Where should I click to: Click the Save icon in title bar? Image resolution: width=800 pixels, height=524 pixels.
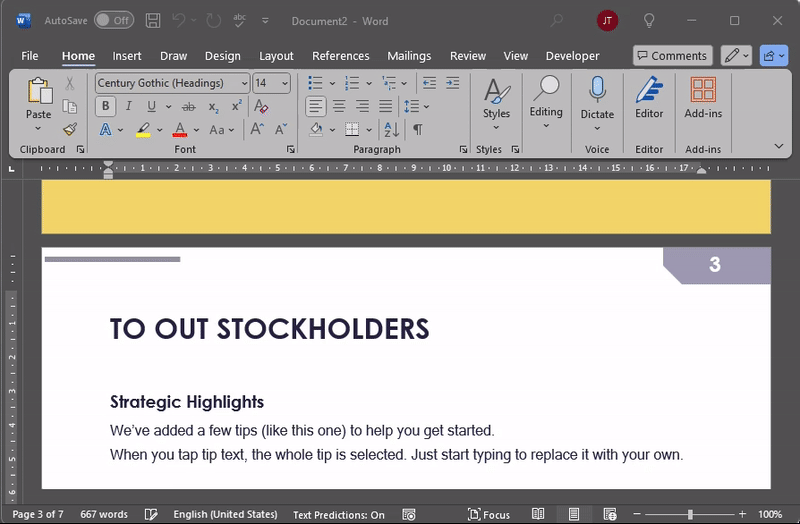click(x=153, y=21)
